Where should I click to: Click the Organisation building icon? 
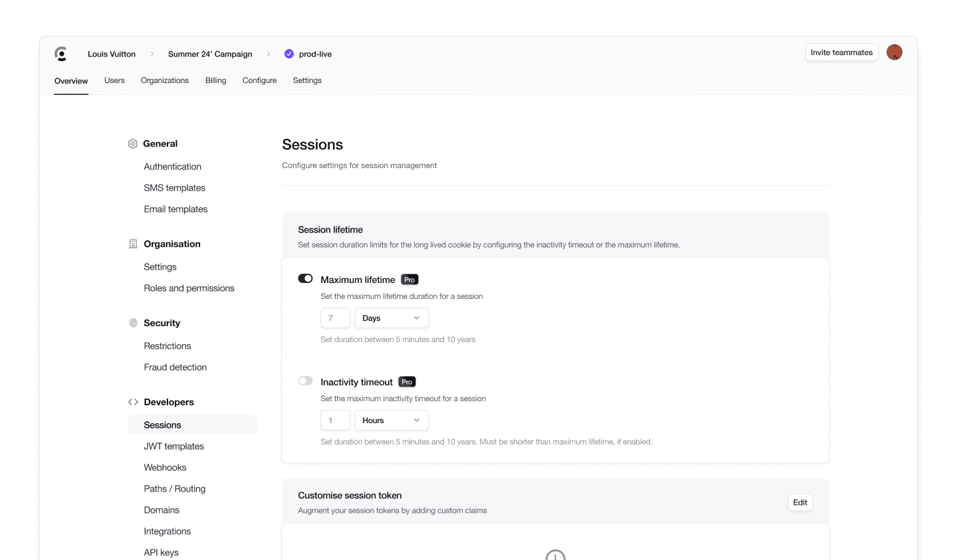click(x=133, y=244)
